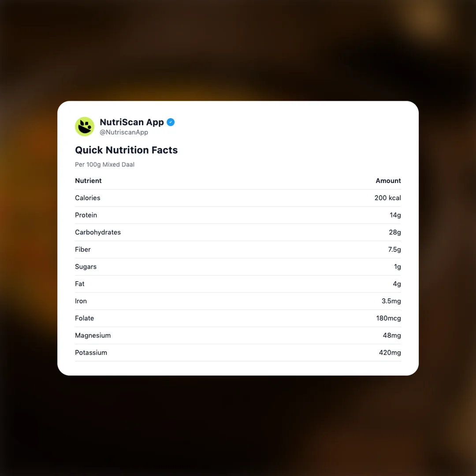Select the Magnesium row label
This screenshot has height=476, width=476.
click(x=93, y=335)
